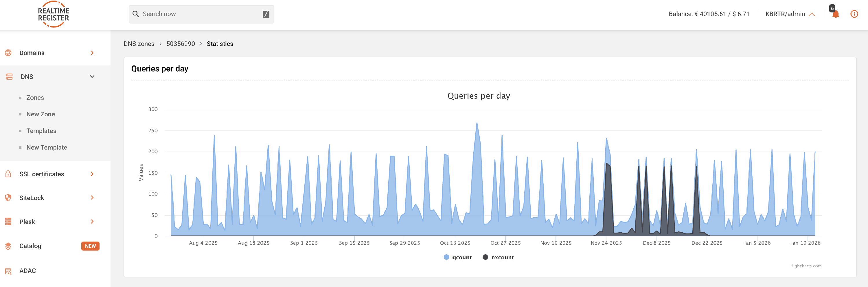Viewport: 868px width, 287px height.
Task: Click the NEW badge beside Catalog
Action: tap(90, 246)
